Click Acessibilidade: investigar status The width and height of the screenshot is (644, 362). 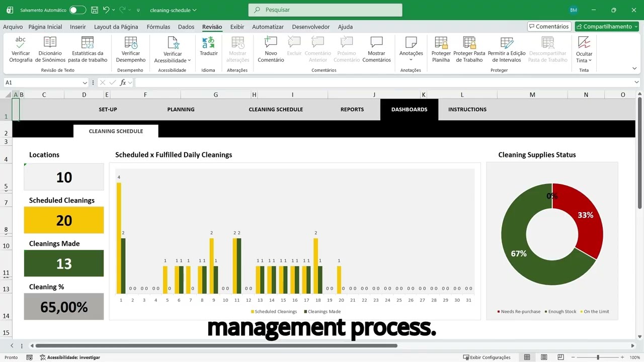(x=70, y=357)
